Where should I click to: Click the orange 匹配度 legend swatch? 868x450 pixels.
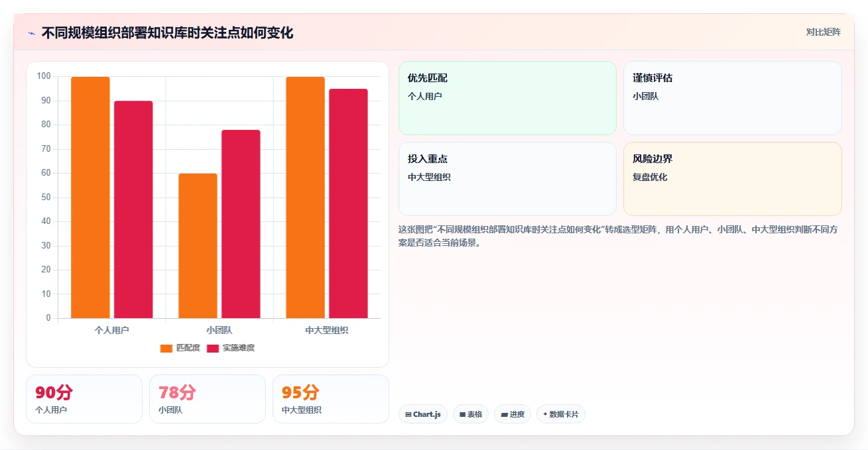[x=166, y=348]
